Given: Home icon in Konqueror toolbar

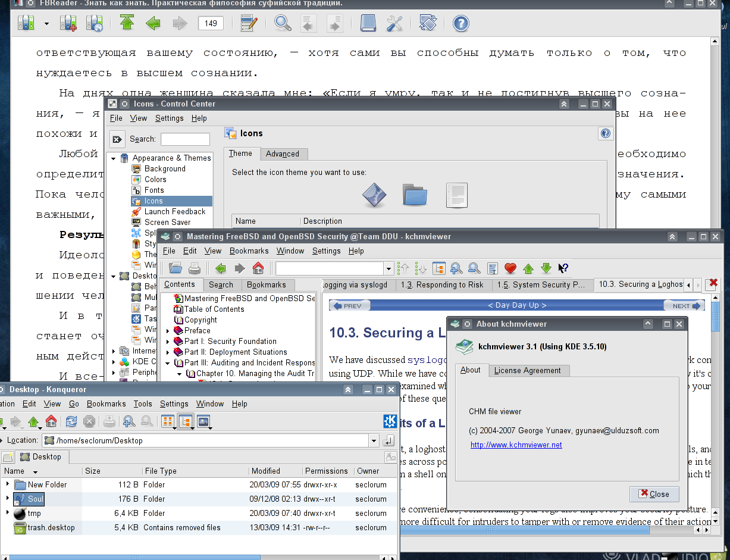Looking at the screenshot, I should 51,421.
